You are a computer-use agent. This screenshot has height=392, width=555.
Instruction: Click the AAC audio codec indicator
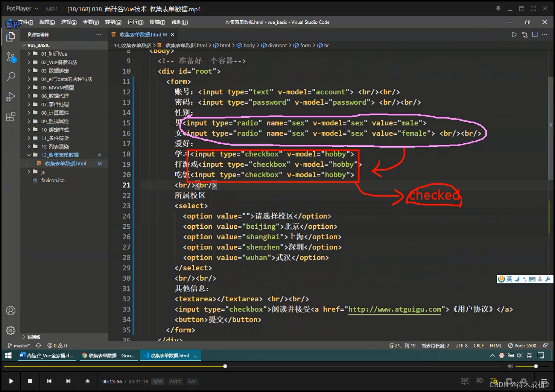click(193, 381)
